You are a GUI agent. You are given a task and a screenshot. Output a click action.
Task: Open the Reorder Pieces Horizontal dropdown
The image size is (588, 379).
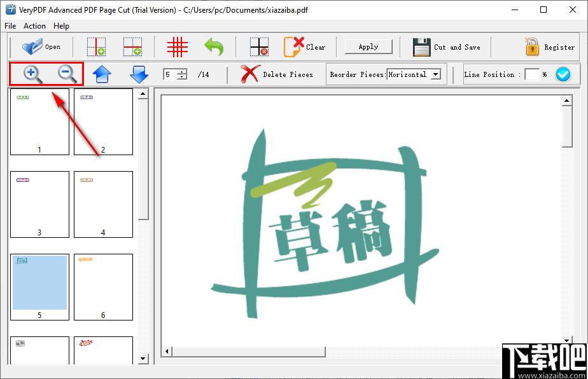coord(414,74)
